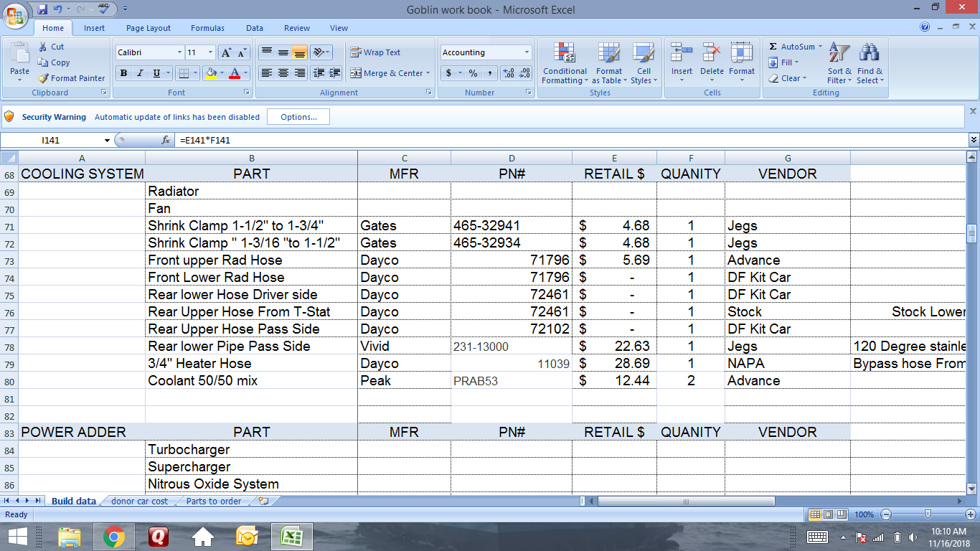Switch to Page Layout view in status bar
Screen dimensions: 980x551
click(x=828, y=514)
